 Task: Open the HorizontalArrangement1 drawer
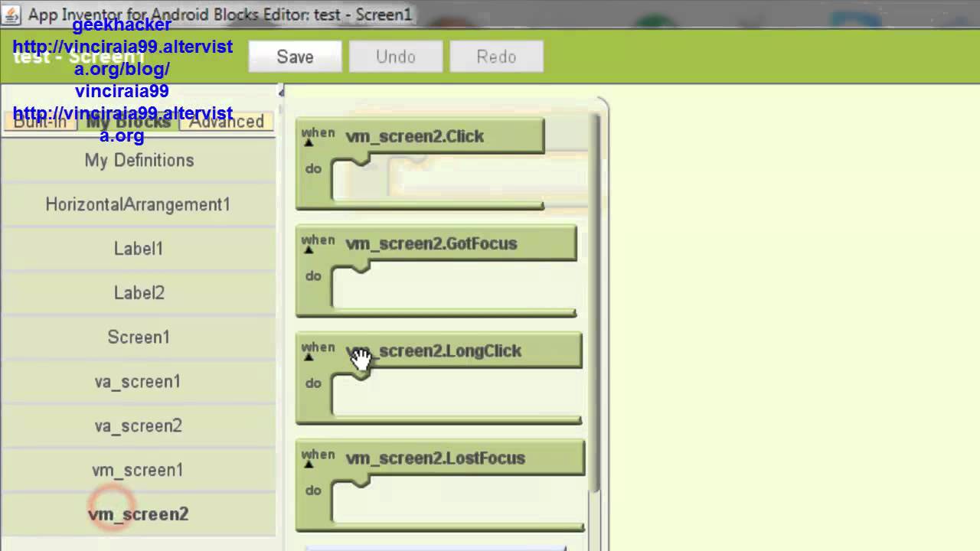point(139,204)
